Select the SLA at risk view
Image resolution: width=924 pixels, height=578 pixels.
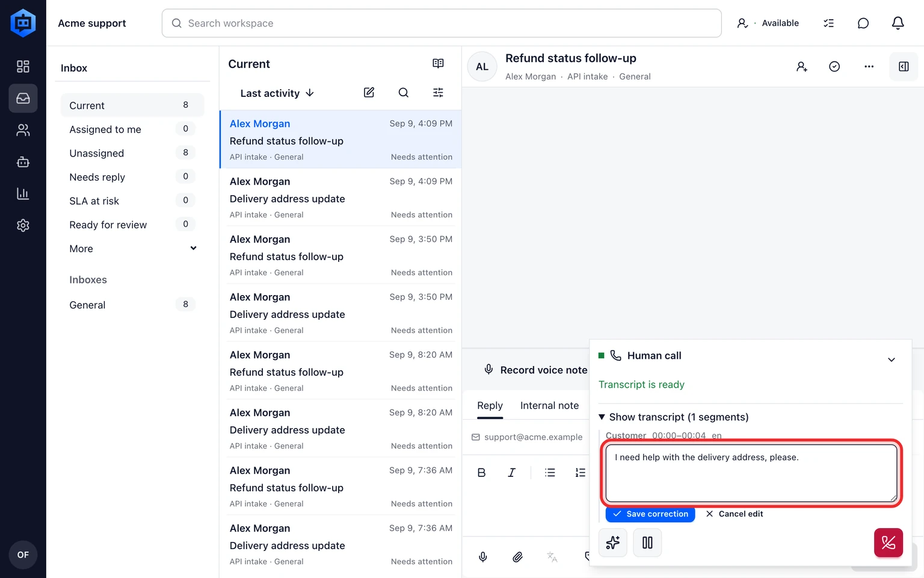point(132,201)
